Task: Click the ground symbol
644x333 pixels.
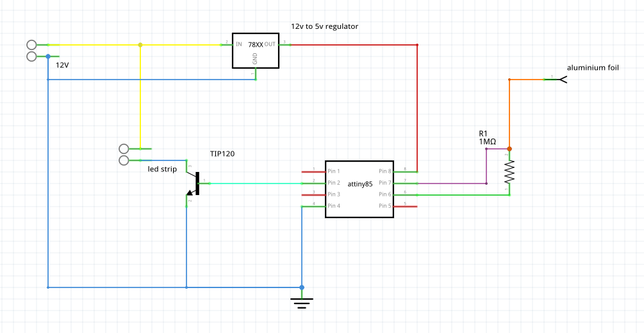Action: (302, 302)
